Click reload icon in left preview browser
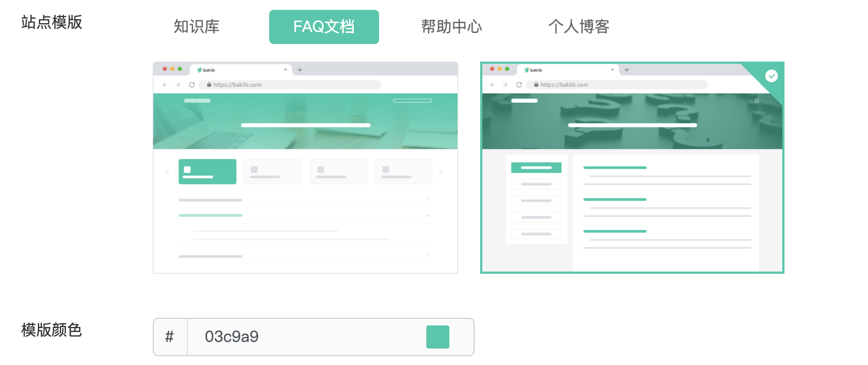Screen dimensions: 868x365 pyautogui.click(x=192, y=85)
